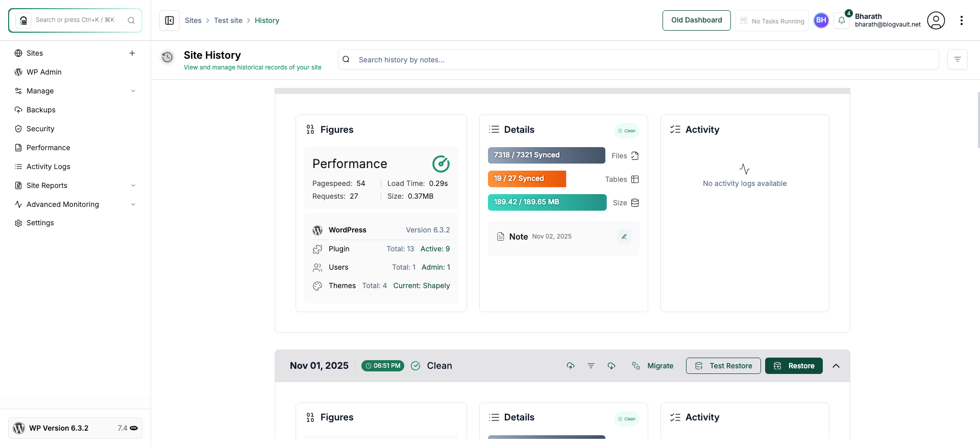Click the search magnifier in the sidebar search box
The width and height of the screenshot is (980, 447).
click(131, 20)
